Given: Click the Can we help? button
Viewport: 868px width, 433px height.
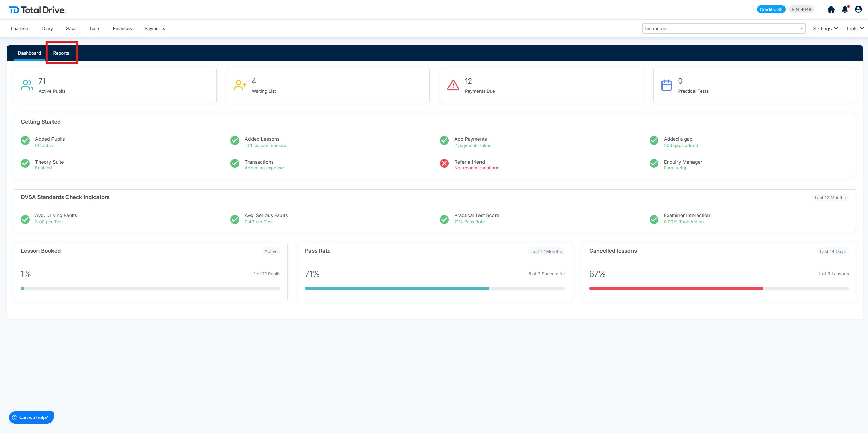Looking at the screenshot, I should [31, 417].
